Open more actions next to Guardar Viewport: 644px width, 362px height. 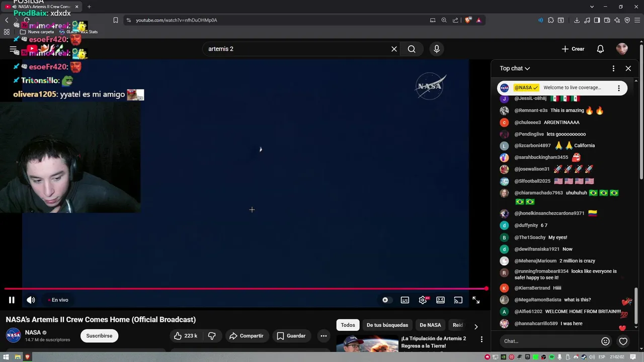coord(324,336)
